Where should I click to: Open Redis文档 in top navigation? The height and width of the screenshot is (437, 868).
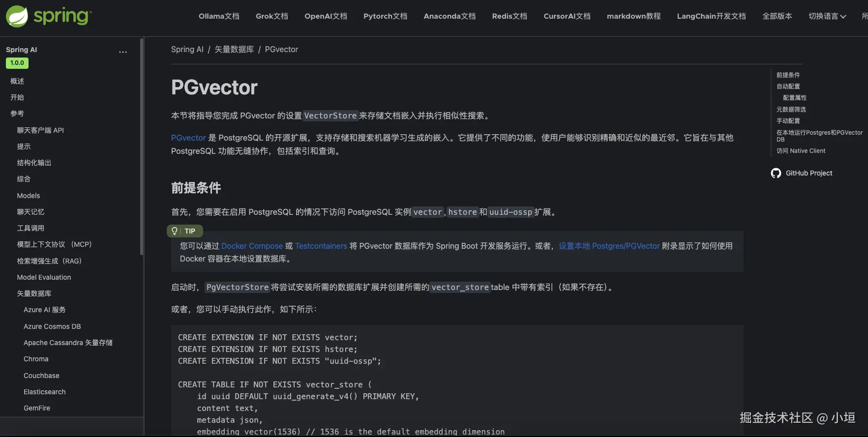pyautogui.click(x=509, y=16)
